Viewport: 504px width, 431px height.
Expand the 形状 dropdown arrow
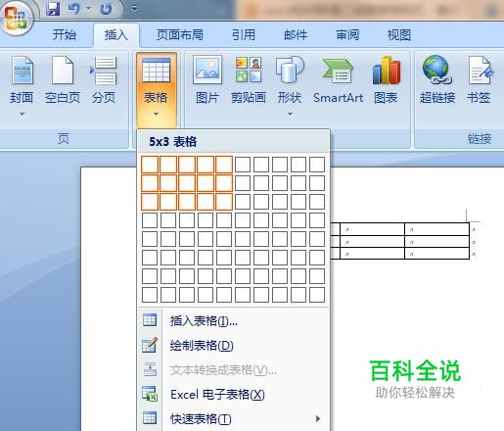click(x=290, y=114)
